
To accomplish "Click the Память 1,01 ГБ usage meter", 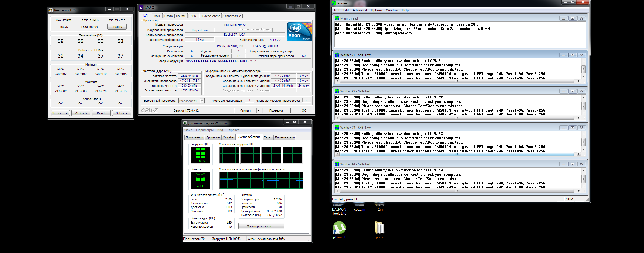I will pos(200,180).
